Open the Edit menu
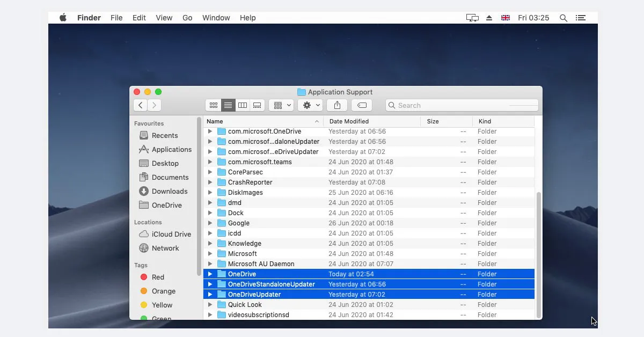 139,18
